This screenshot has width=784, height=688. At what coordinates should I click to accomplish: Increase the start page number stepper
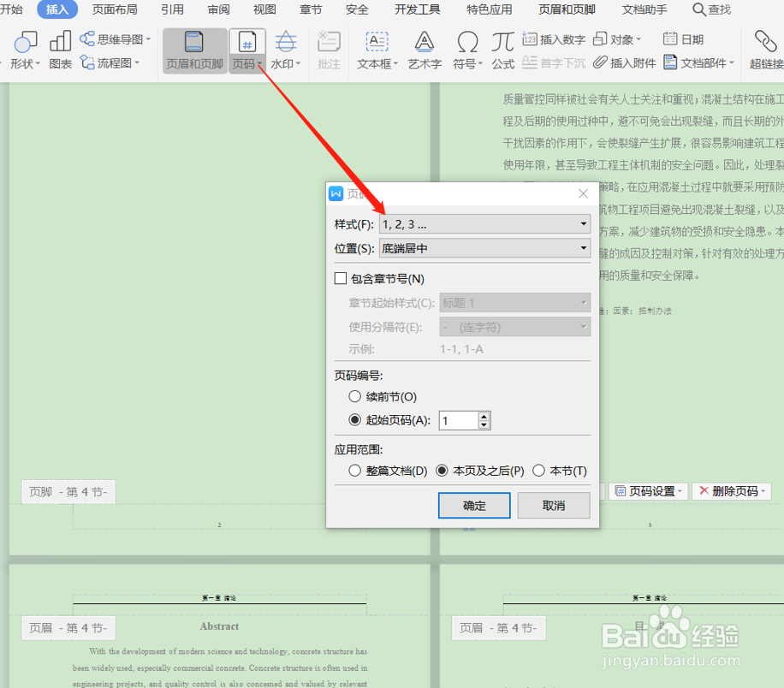coord(484,416)
